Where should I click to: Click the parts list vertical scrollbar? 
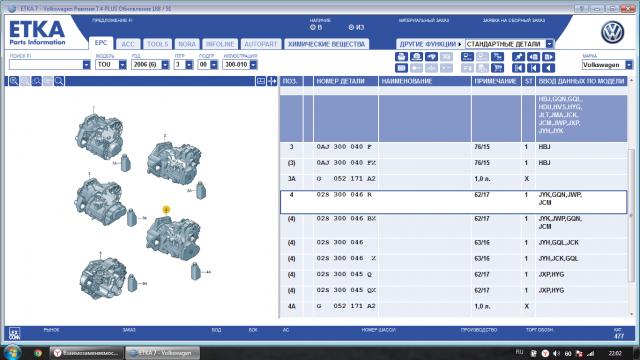pos(631,198)
